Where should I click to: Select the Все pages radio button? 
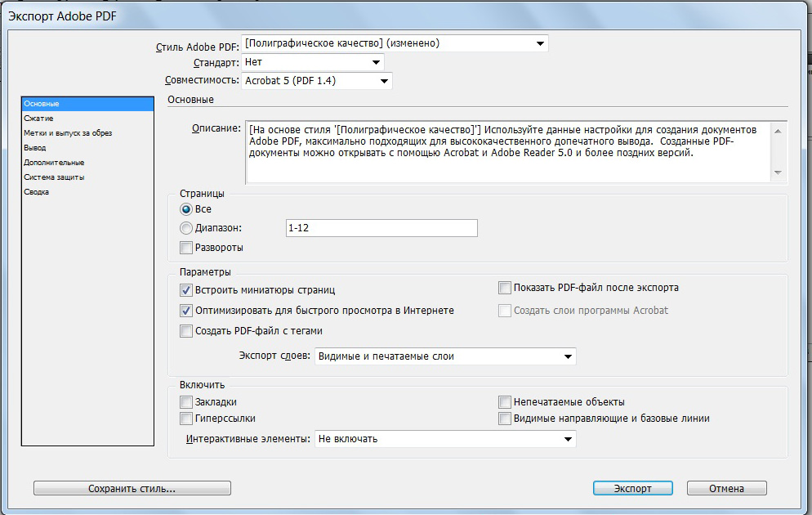tap(186, 209)
